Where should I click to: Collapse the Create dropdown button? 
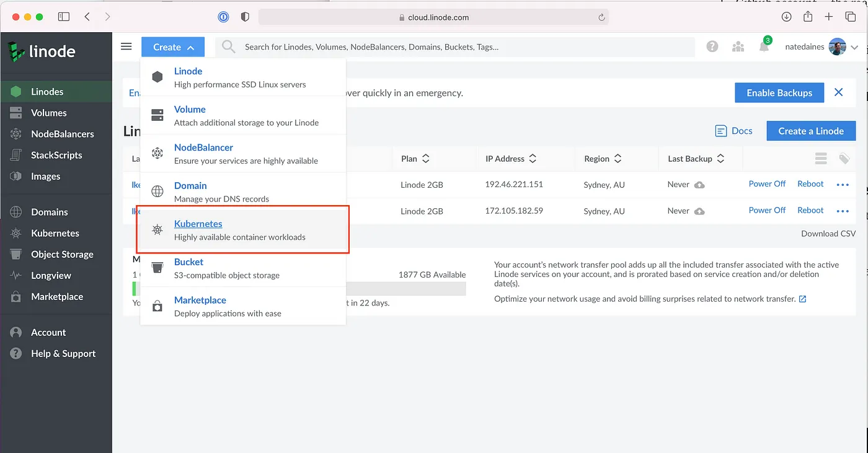[174, 47]
